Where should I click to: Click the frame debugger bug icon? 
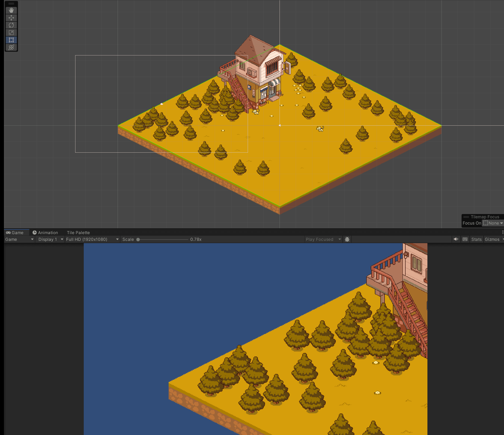[347, 239]
